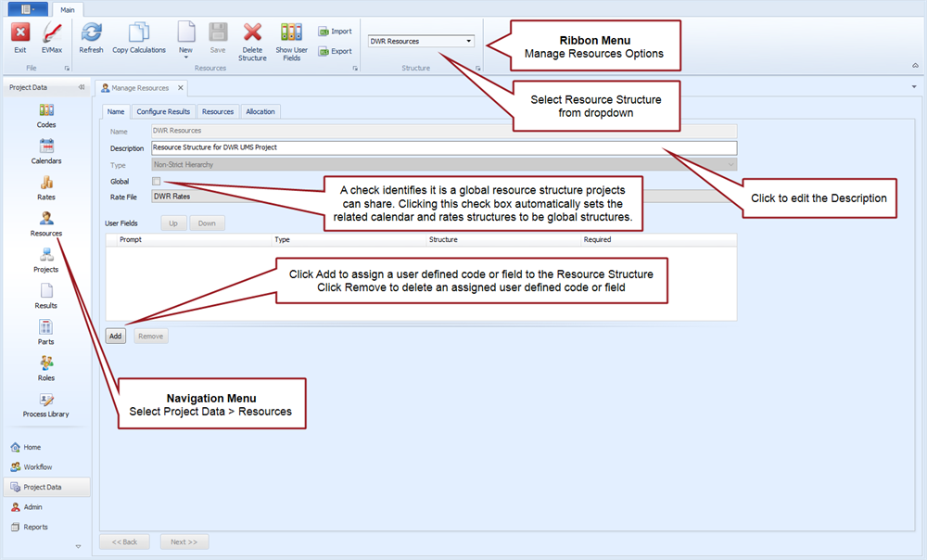
Task: Click the Add button below User Fields
Action: coord(116,336)
